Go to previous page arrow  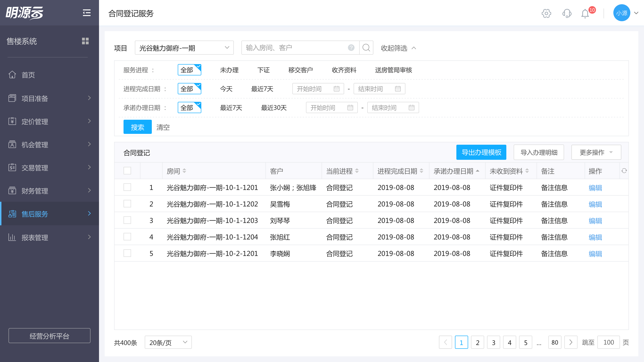445,342
